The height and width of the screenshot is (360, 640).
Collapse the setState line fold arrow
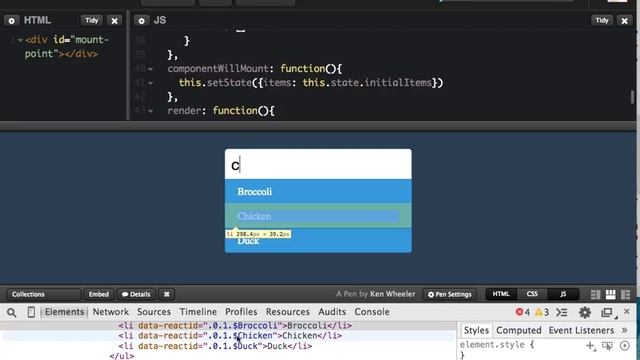pyautogui.click(x=151, y=83)
